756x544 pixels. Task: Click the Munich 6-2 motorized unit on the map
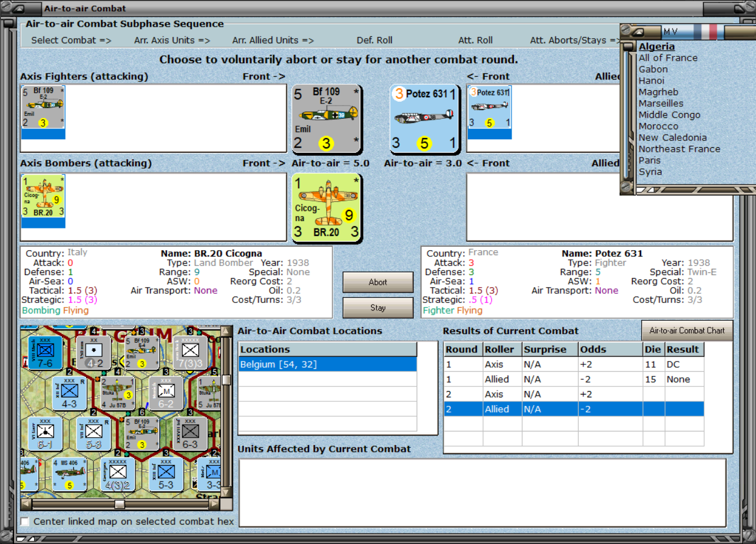click(166, 393)
